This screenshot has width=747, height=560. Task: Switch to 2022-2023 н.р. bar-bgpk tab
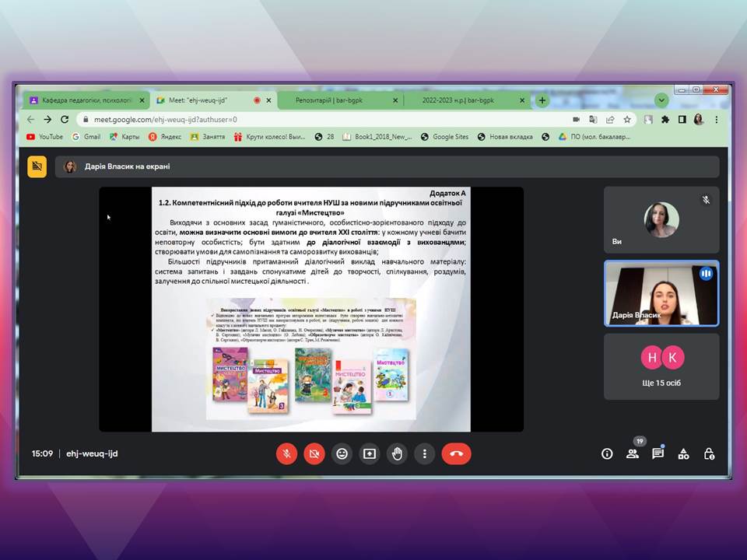[x=467, y=100]
